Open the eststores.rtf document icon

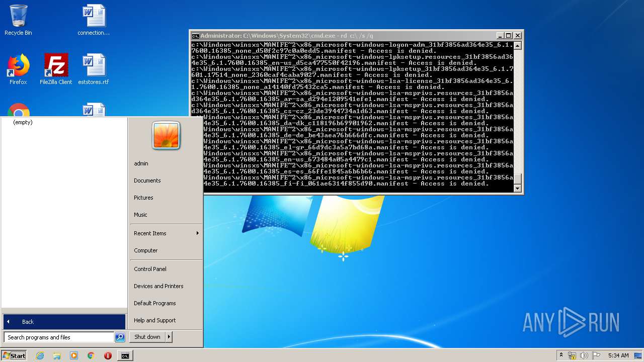pyautogui.click(x=94, y=69)
